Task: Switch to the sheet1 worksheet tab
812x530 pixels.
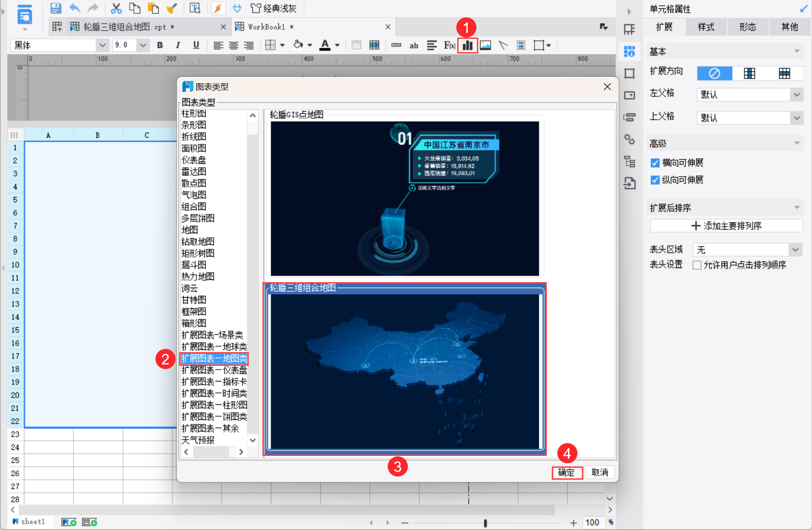Action: tap(29, 522)
